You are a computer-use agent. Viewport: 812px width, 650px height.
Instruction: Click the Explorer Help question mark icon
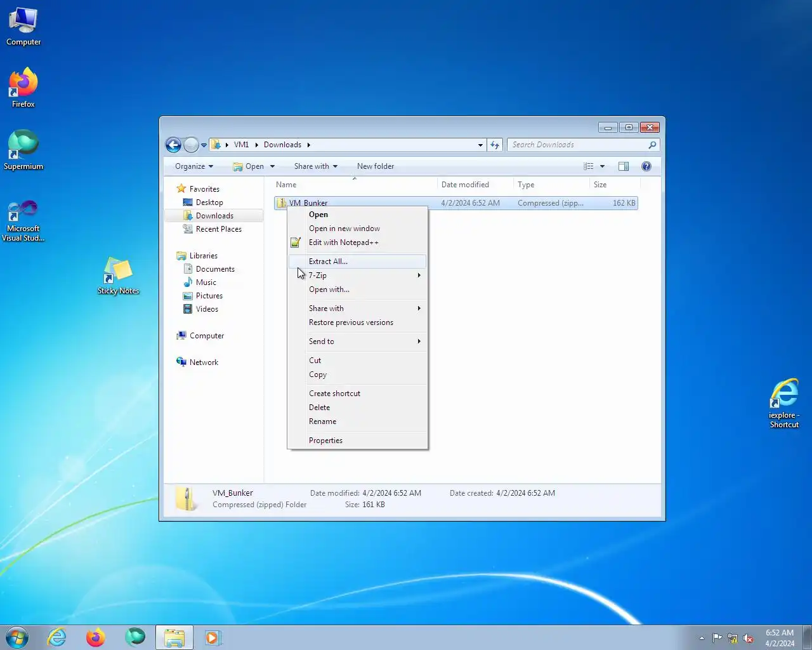(646, 166)
